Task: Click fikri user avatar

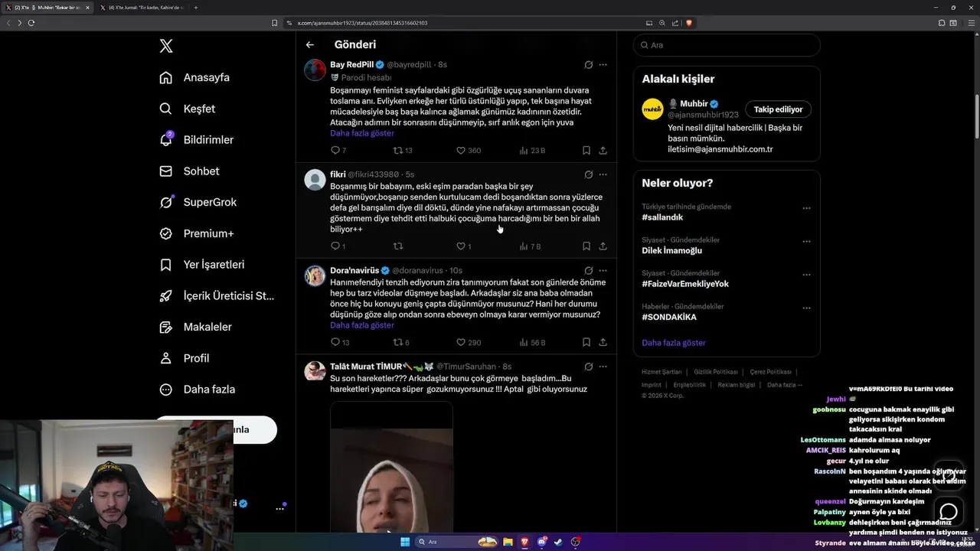Action: [315, 180]
